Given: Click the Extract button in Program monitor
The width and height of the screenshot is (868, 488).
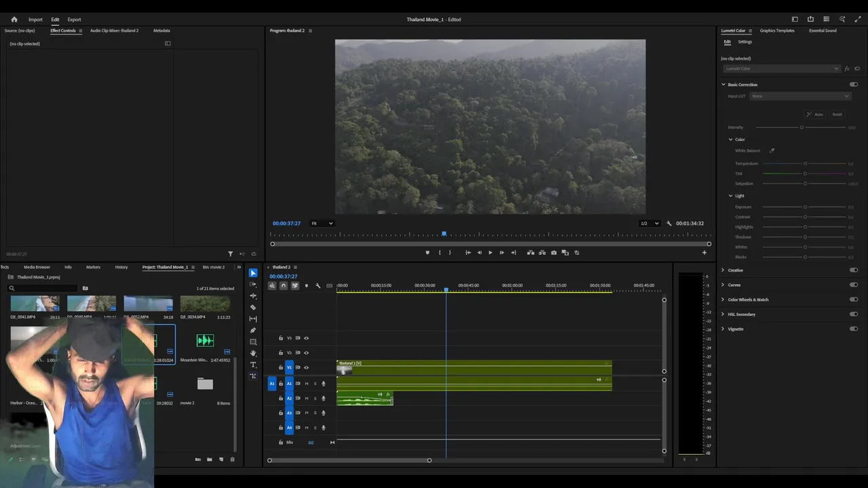Looking at the screenshot, I should pyautogui.click(x=542, y=253).
